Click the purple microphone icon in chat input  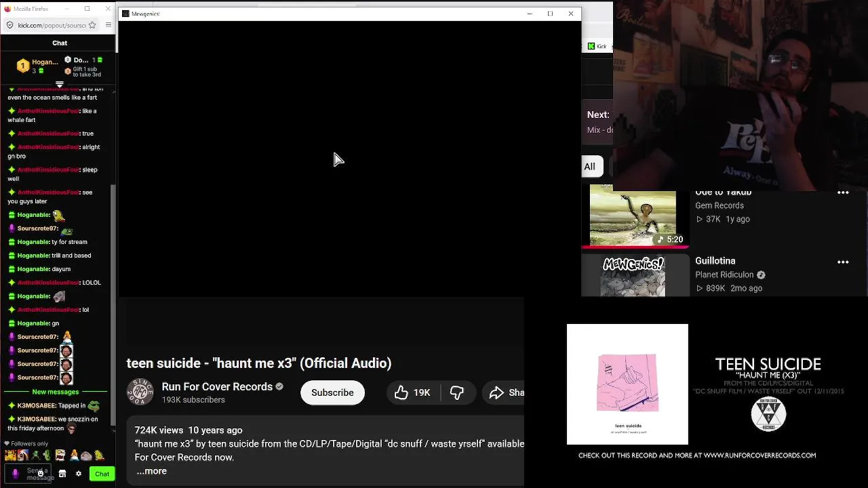(x=15, y=474)
